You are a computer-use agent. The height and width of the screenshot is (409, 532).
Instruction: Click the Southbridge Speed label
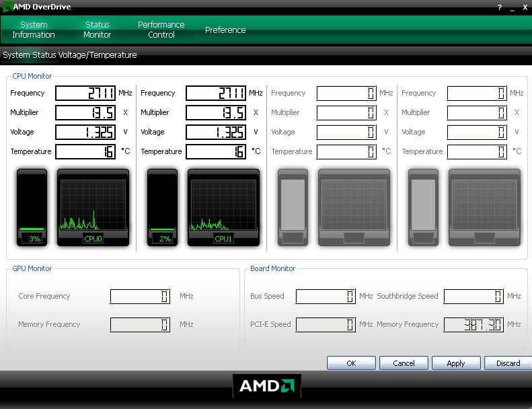coord(408,296)
